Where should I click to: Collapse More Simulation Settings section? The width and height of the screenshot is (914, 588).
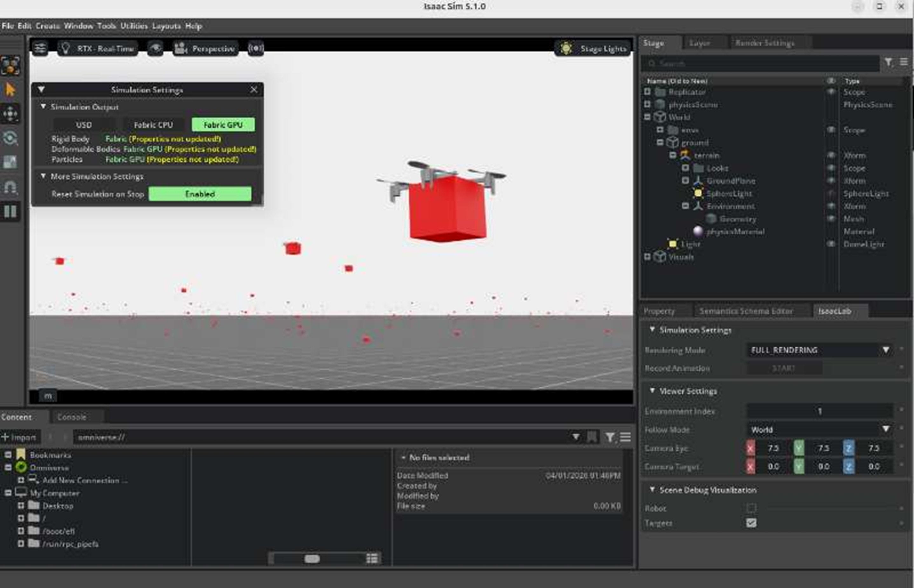click(x=43, y=176)
